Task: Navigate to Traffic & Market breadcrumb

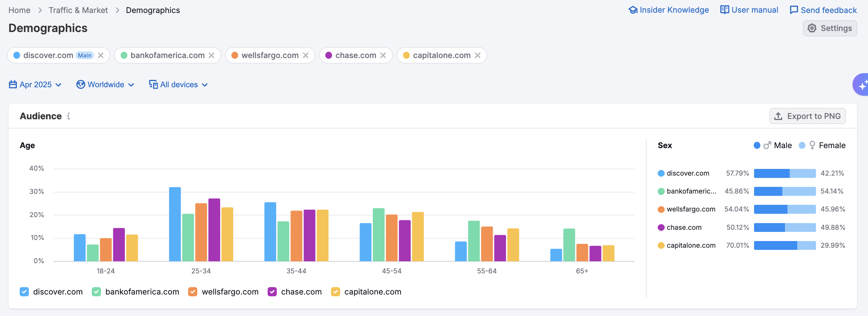Action: coord(78,10)
